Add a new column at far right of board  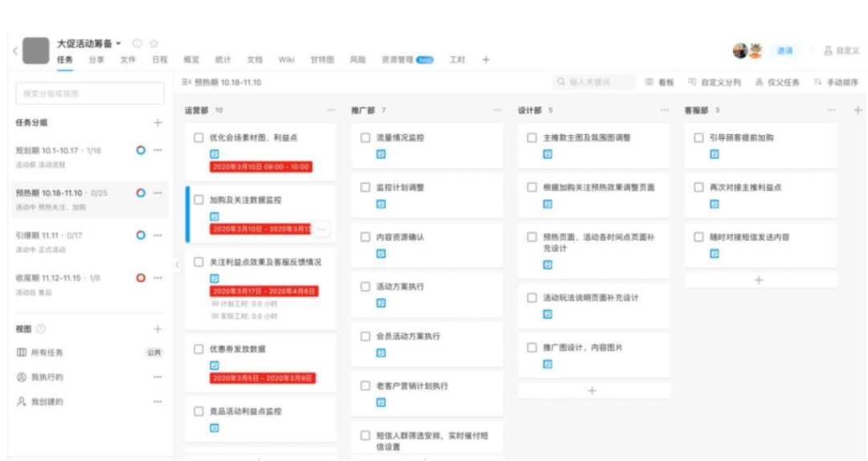(x=857, y=110)
